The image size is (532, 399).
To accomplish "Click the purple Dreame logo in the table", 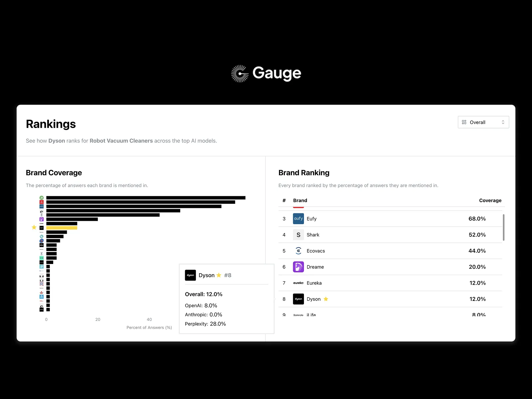I will (298, 267).
